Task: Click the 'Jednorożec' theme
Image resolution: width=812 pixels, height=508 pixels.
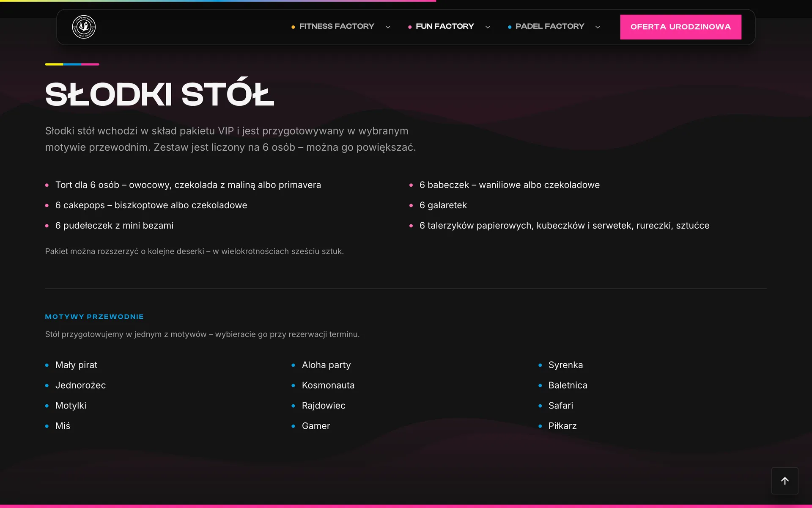Action: pos(80,385)
